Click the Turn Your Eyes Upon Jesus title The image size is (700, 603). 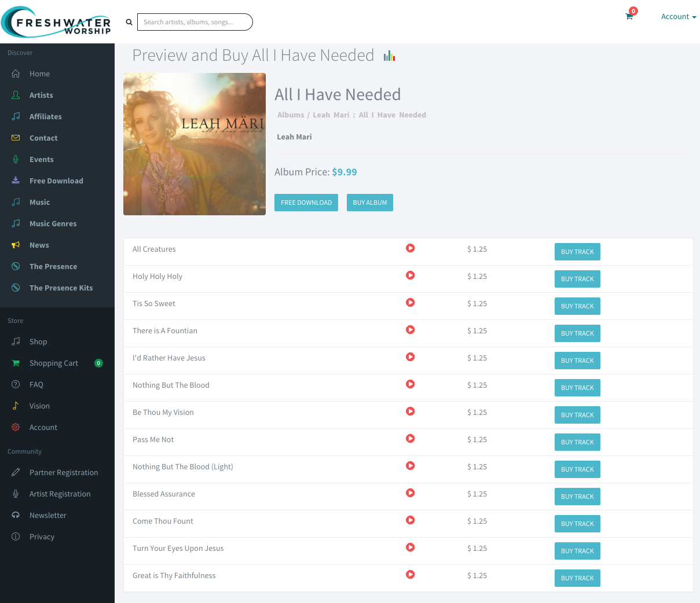tap(178, 549)
